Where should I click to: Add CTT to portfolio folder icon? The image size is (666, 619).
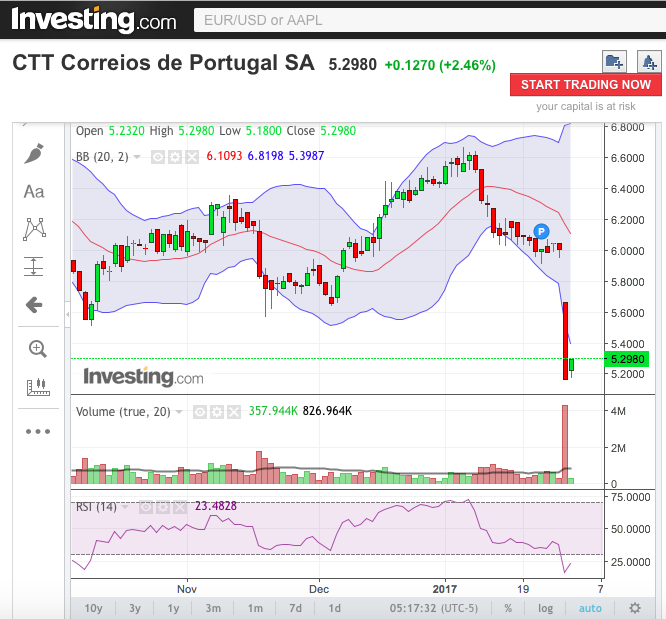614,62
